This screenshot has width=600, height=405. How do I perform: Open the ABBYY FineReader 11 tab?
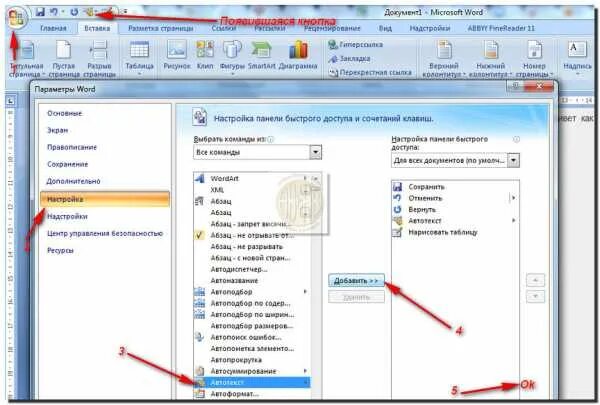click(501, 28)
